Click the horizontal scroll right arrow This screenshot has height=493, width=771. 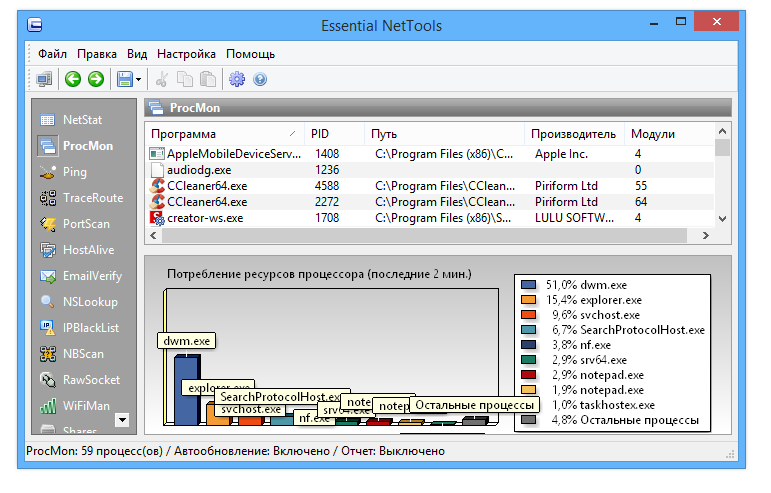click(706, 235)
